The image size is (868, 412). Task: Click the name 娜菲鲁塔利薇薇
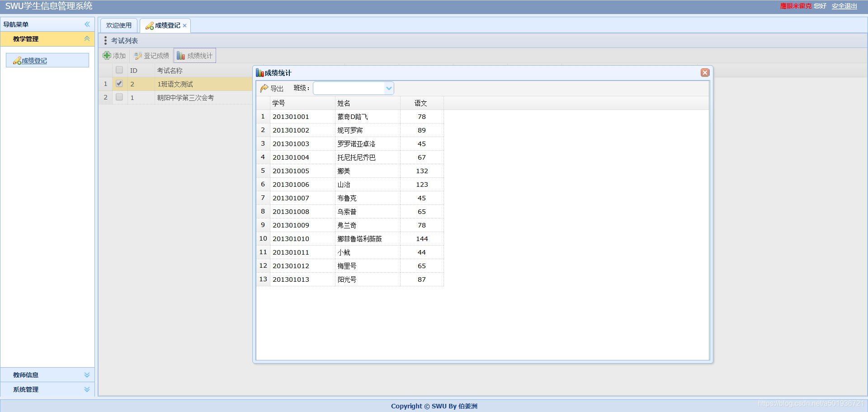(359, 239)
